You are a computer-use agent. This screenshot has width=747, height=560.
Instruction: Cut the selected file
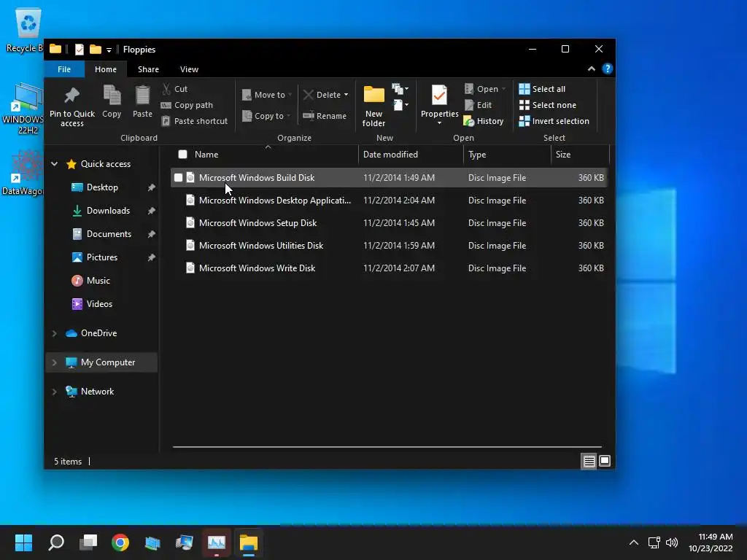pyautogui.click(x=175, y=88)
